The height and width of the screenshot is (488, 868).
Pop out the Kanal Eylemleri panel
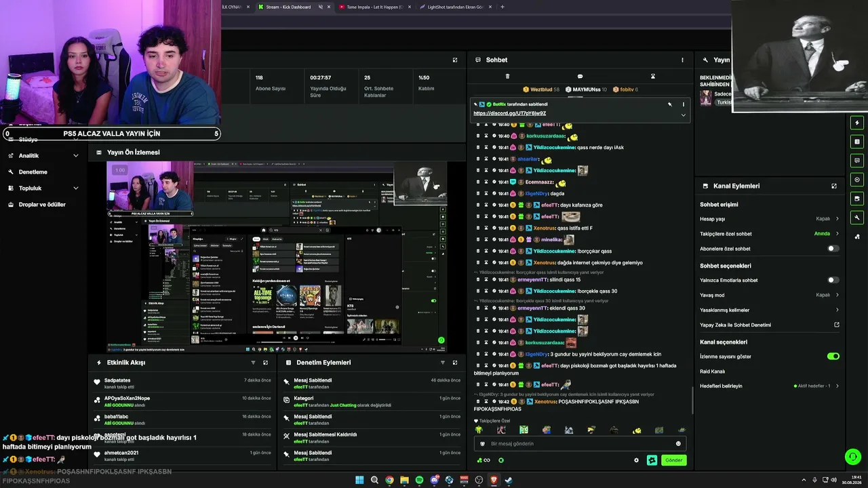[834, 186]
